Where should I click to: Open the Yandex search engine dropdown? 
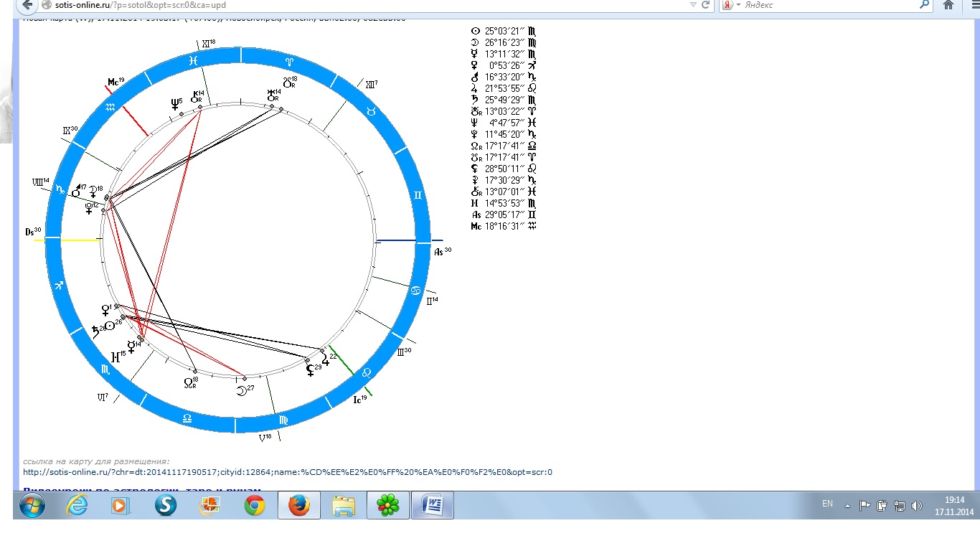(731, 5)
